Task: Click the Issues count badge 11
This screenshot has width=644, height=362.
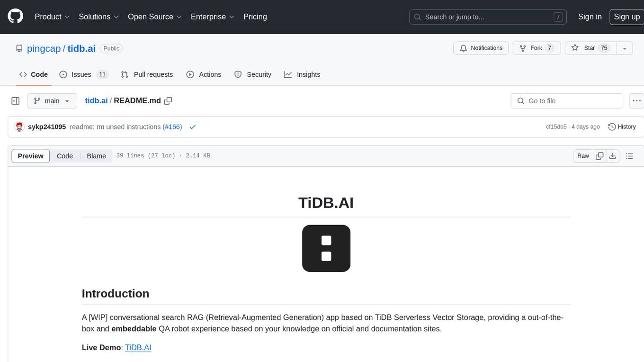Action: [x=102, y=74]
